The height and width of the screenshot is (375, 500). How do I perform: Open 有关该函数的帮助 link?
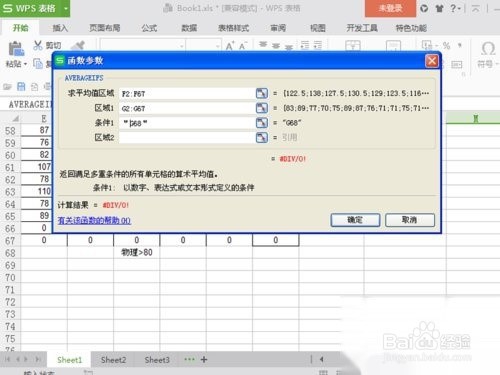(x=94, y=220)
